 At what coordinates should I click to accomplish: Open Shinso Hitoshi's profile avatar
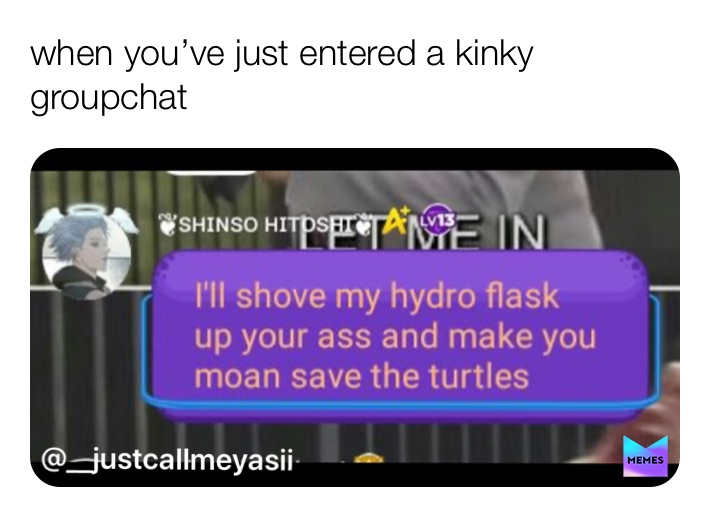pos(86,257)
